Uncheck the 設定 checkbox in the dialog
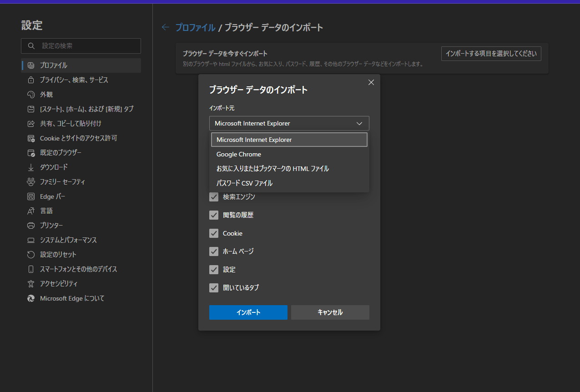Image resolution: width=580 pixels, height=392 pixels. pyautogui.click(x=214, y=270)
